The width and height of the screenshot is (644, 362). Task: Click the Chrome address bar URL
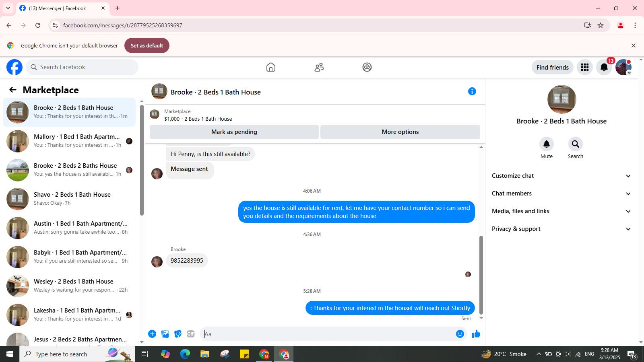point(123,25)
